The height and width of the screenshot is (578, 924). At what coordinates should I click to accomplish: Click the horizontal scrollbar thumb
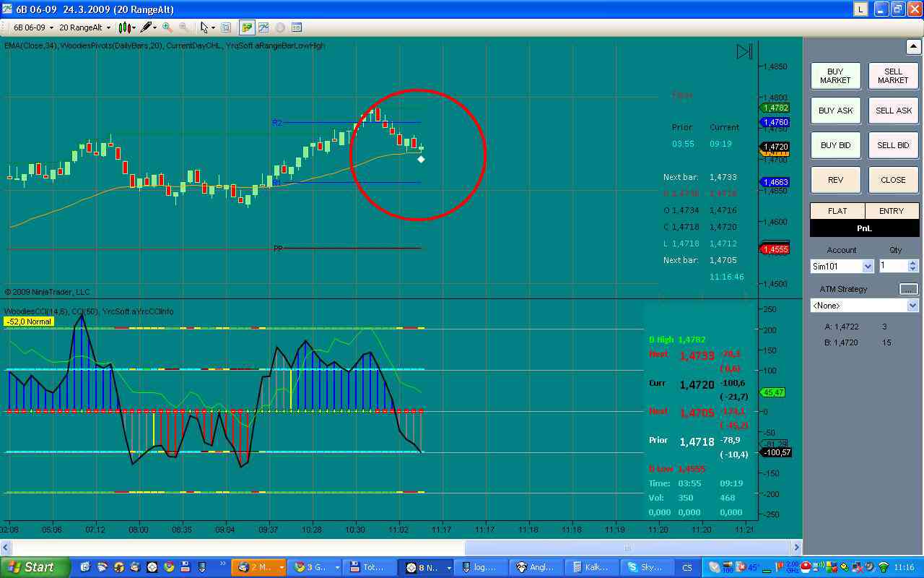[x=627, y=548]
